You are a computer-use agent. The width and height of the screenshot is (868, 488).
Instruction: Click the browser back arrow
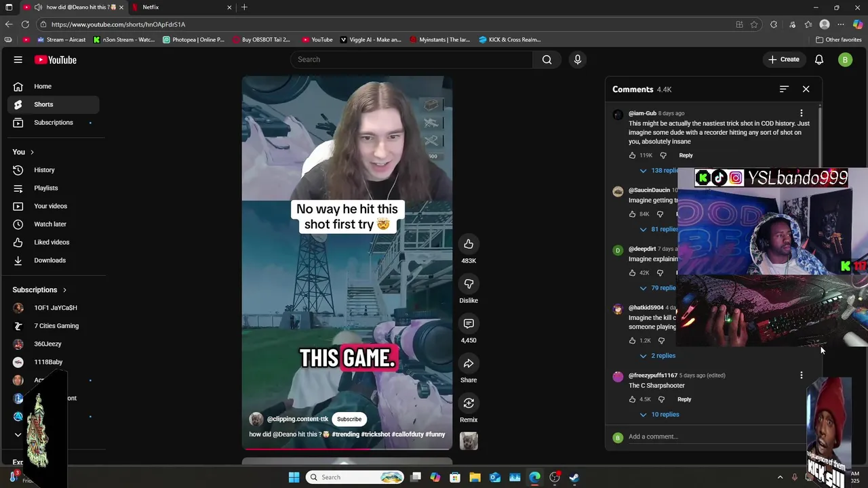9,24
